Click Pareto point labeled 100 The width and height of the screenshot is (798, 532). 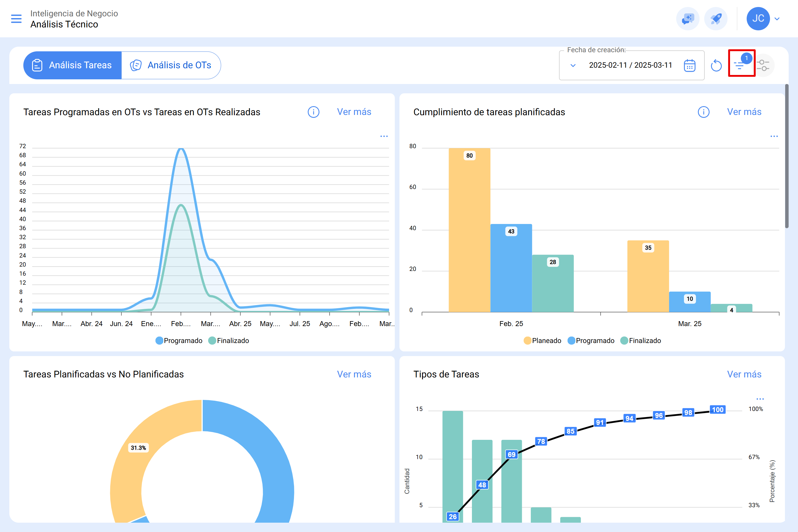point(717,409)
